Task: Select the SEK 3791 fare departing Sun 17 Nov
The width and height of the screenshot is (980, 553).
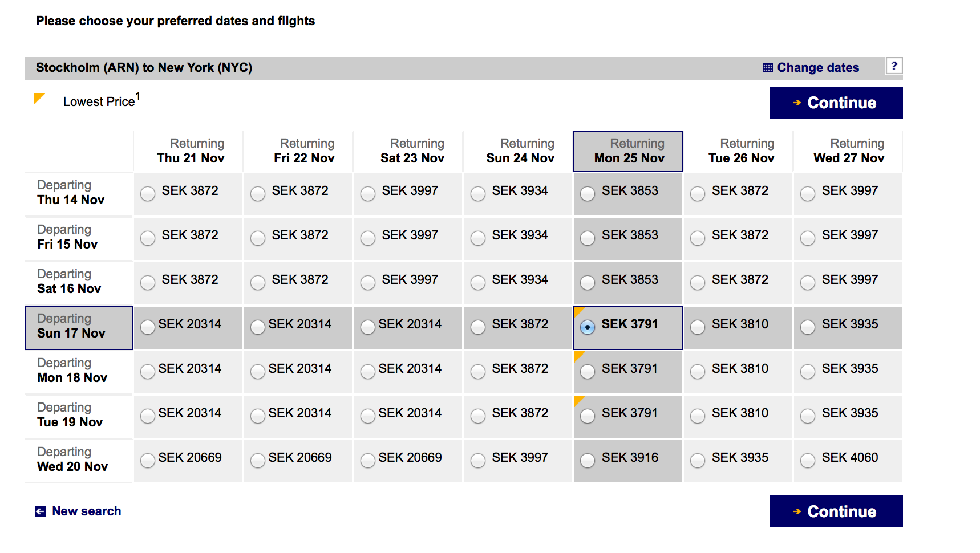Action: 588,327
